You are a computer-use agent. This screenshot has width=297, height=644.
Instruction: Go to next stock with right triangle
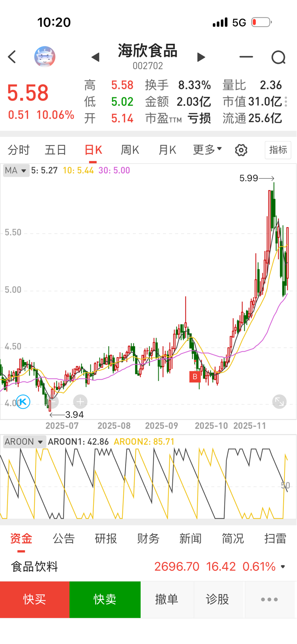(x=201, y=57)
